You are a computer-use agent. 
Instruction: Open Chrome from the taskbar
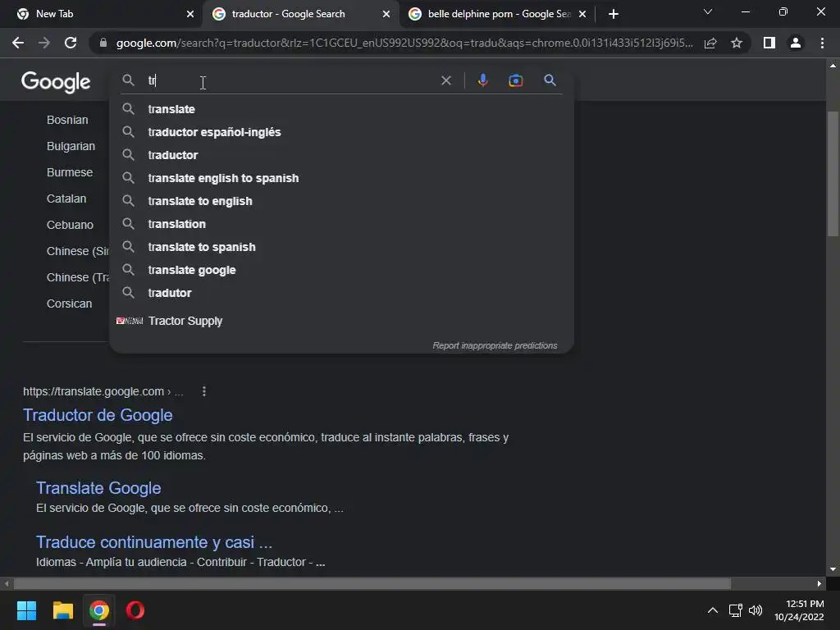coord(98,610)
